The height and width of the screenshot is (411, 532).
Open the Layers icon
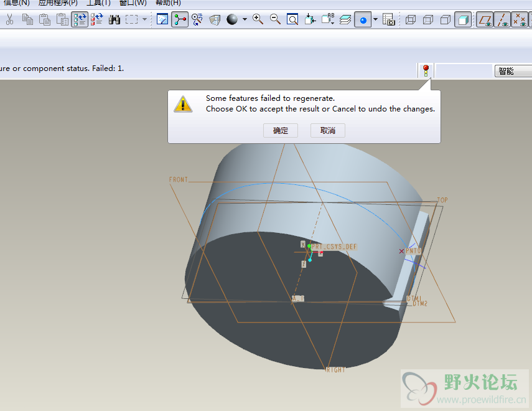pos(345,19)
